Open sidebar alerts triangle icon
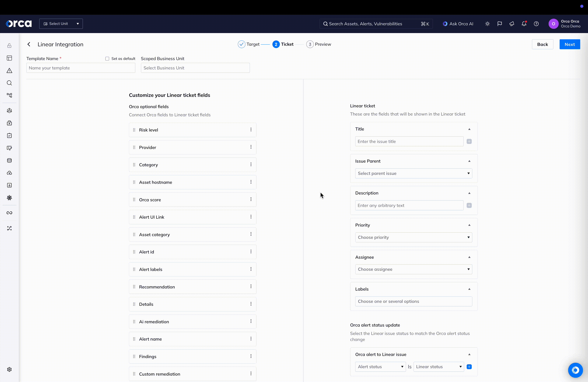 tap(9, 71)
